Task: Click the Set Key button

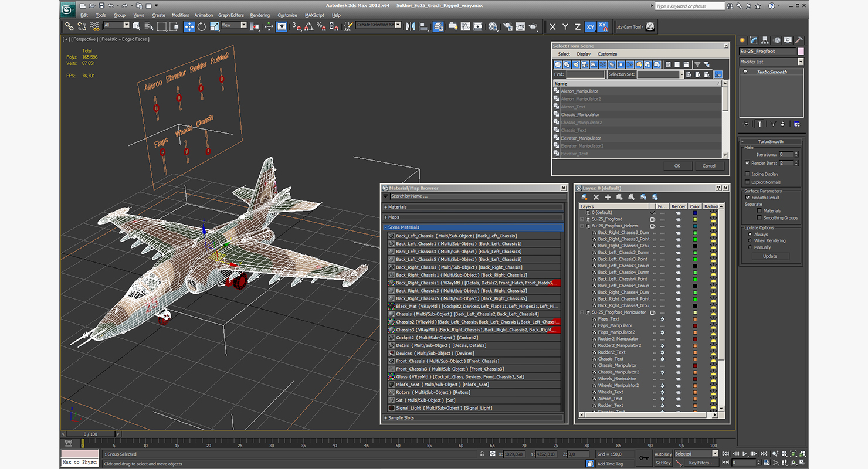Action: tap(663, 463)
